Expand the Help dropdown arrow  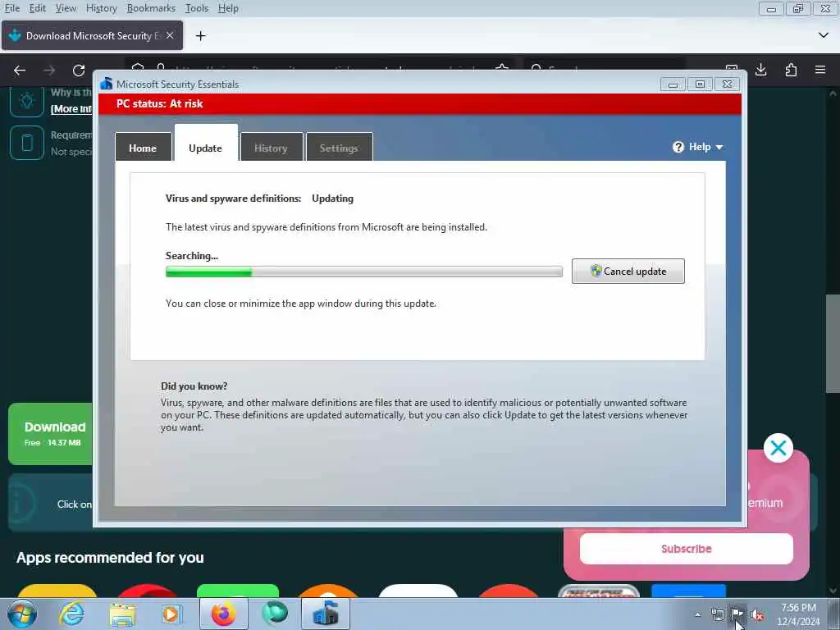[x=719, y=148]
